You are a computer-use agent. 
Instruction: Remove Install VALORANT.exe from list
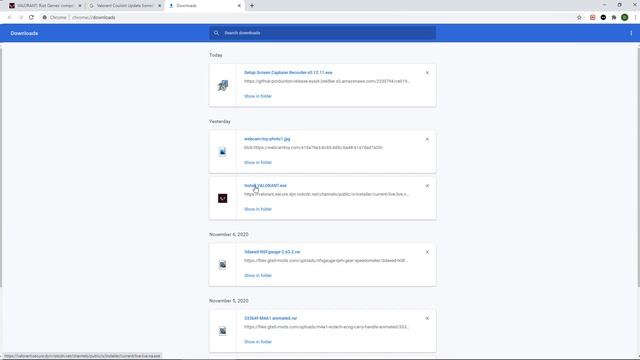tap(427, 186)
